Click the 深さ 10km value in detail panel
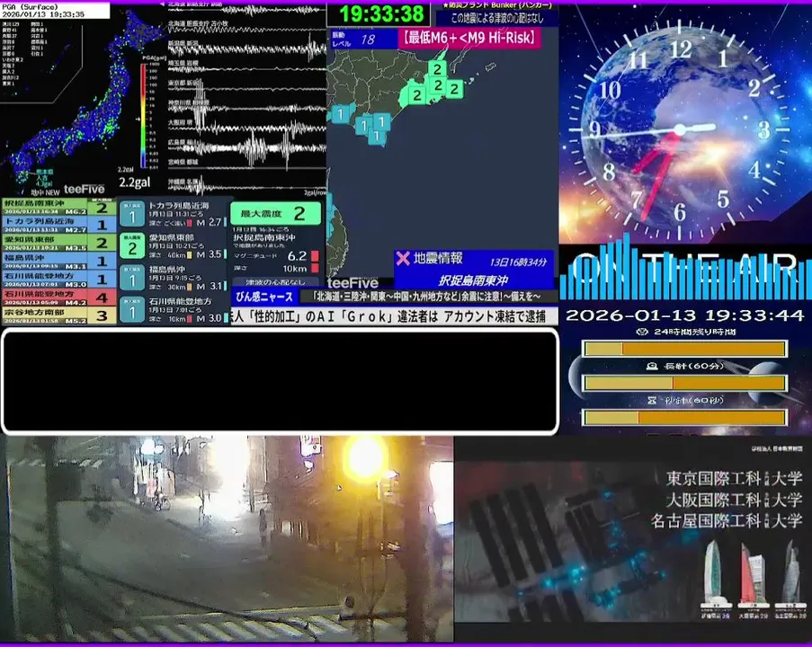Screen dimensions: 812x647 click(x=295, y=269)
